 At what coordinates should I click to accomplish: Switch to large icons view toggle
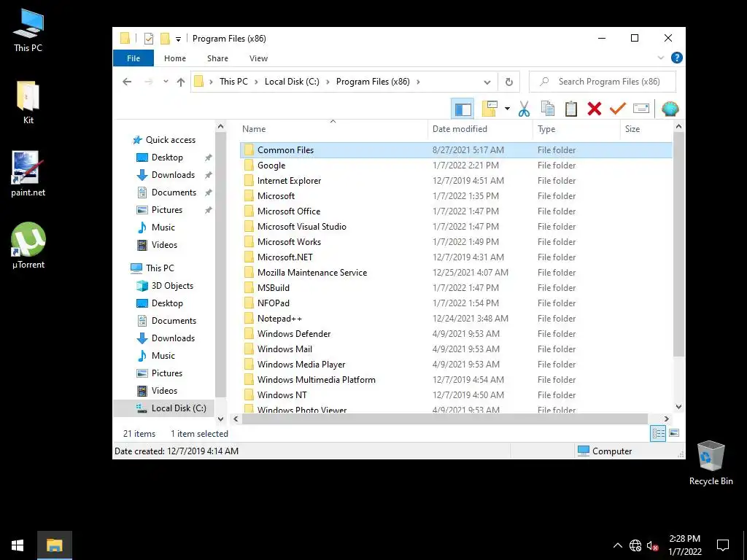click(x=674, y=433)
